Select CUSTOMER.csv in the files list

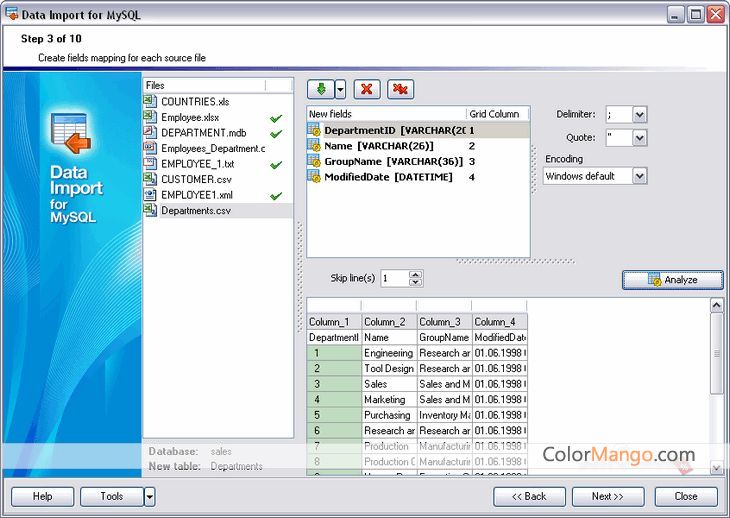(196, 179)
